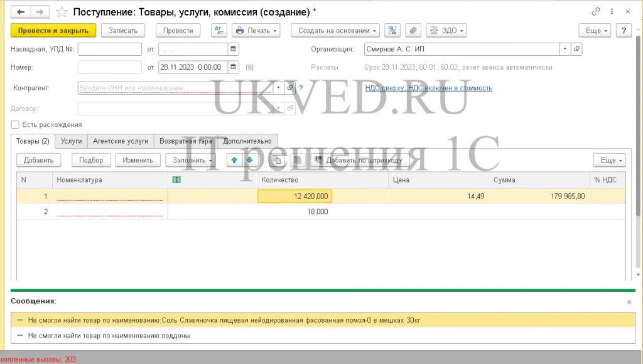Toggle the Есть расхождения checkbox
Image resolution: width=643 pixels, height=364 pixels.
(15, 125)
